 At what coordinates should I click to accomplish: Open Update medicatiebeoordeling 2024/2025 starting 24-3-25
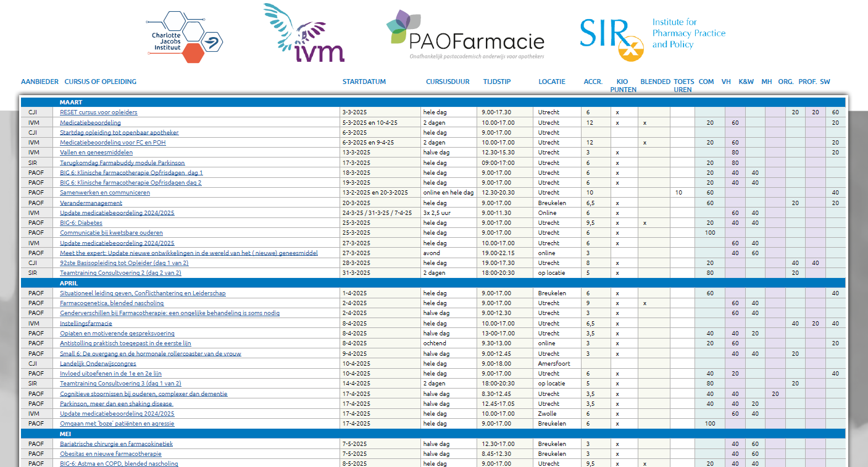(117, 212)
